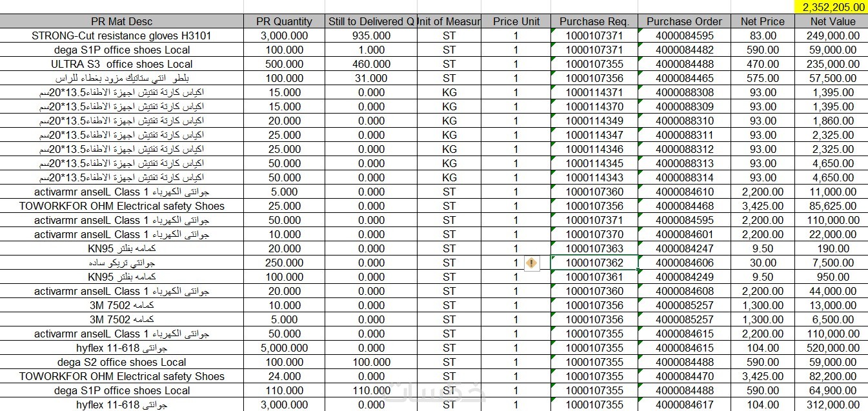Select the net value 64,900.00
This screenshot has width=868, height=411.
coord(833,390)
